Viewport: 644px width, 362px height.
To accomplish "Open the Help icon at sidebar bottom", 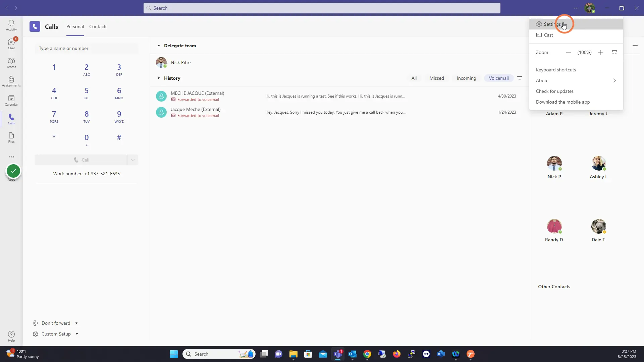I will click(11, 336).
